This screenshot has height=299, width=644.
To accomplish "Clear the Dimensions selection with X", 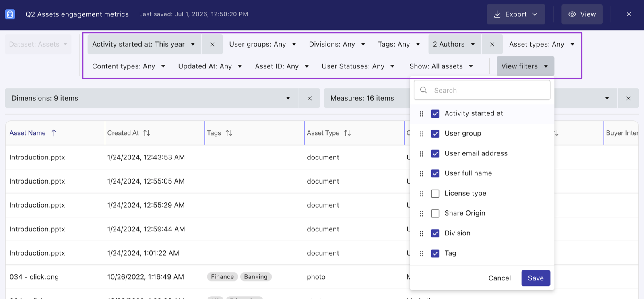I will click(309, 98).
